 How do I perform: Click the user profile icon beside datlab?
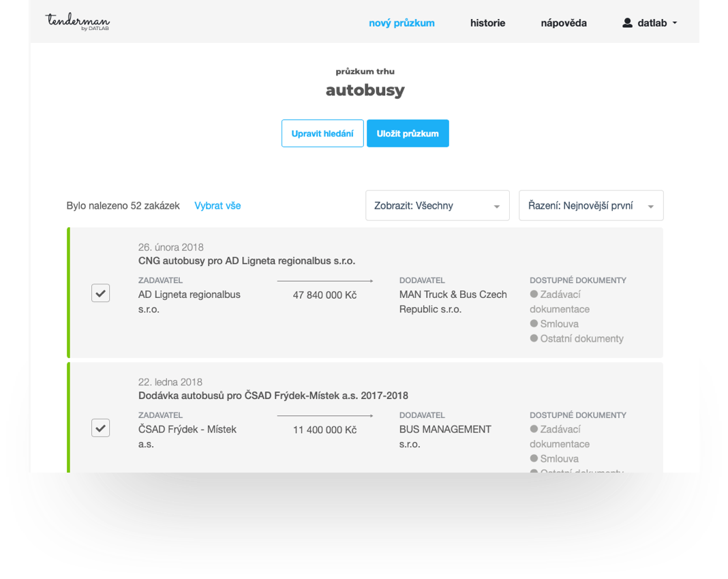point(627,23)
